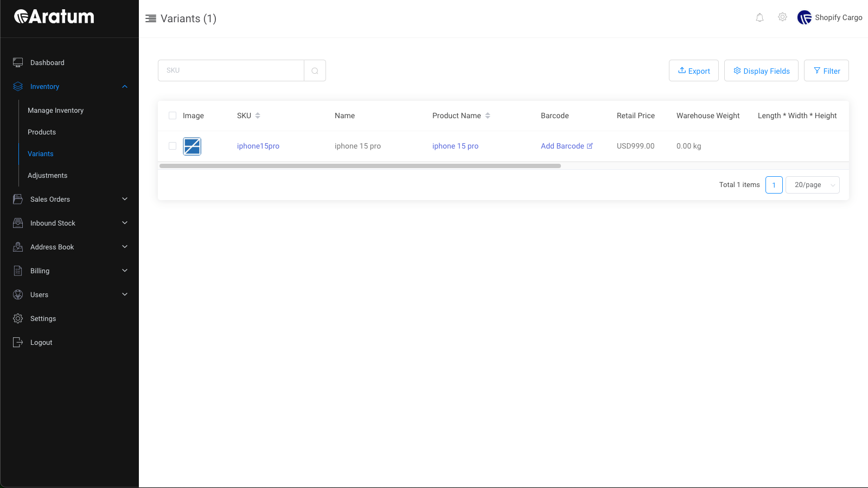Select Variants submenu item
Screen dimensions: 868x488
click(x=41, y=153)
